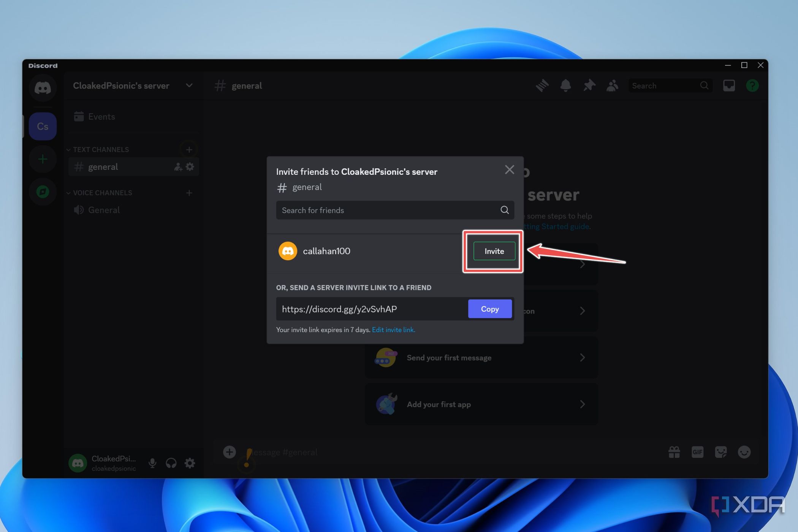798x532 pixels.
Task: Click the gift icon in the message bar
Action: pos(674,452)
